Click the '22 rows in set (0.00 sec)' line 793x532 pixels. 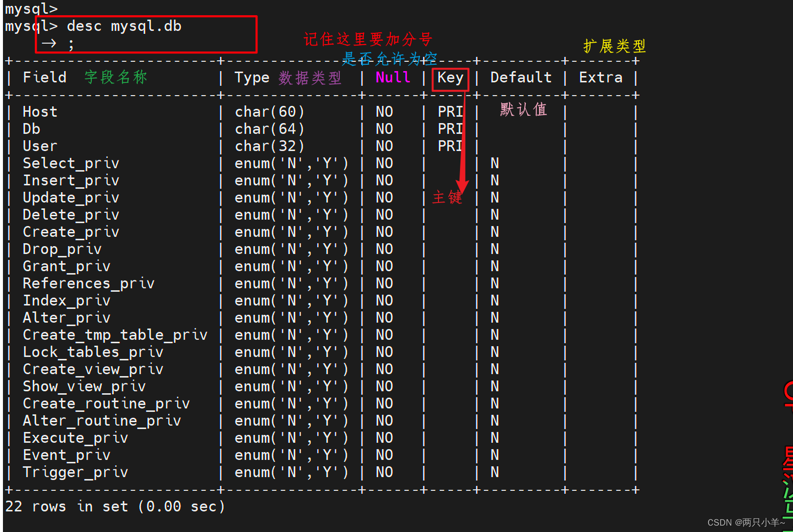[x=115, y=507]
